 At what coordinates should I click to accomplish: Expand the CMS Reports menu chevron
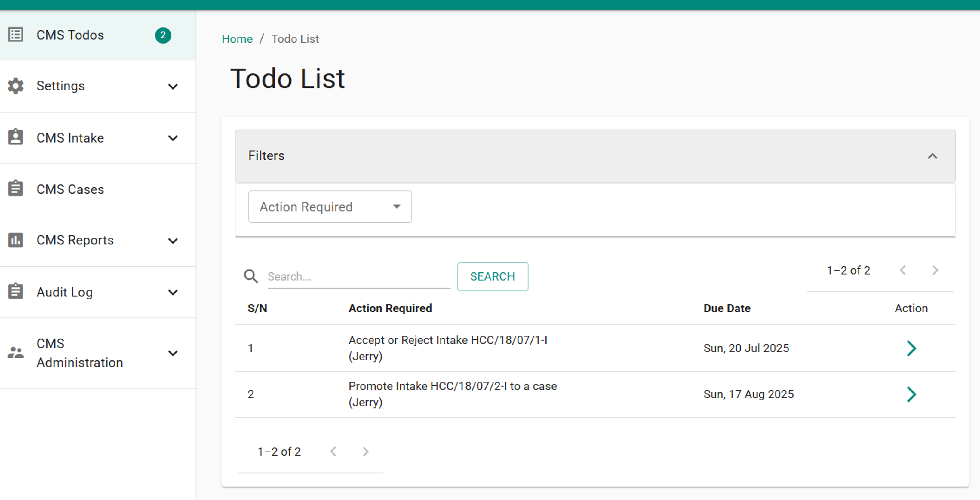coord(173,241)
